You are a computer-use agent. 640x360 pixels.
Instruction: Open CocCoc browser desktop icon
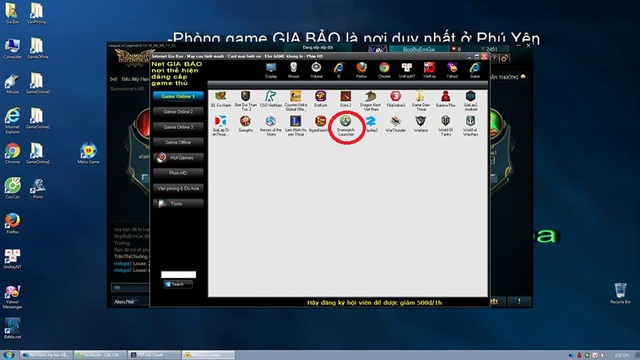12,188
